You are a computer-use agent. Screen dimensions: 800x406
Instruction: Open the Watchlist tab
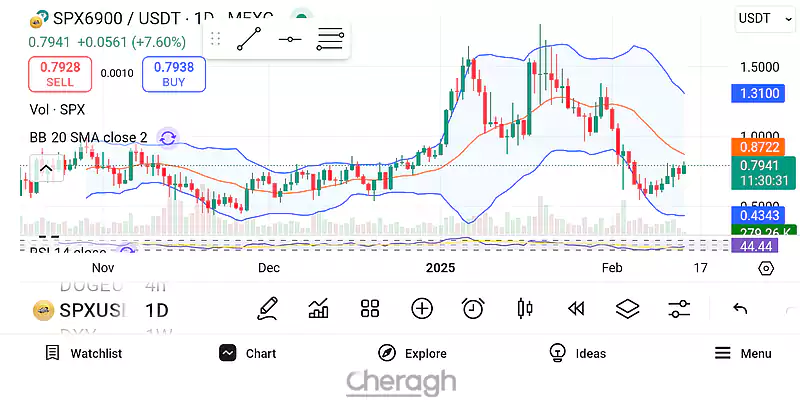(84, 353)
